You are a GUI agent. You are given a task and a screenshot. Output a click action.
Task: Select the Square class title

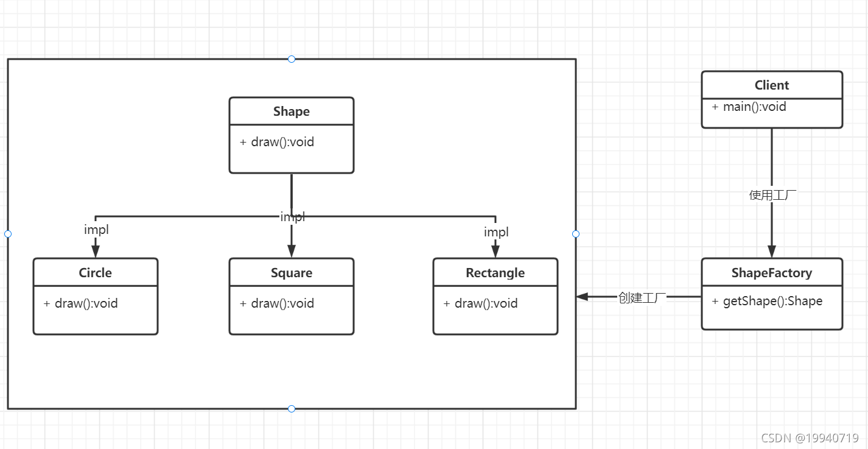pos(292,272)
